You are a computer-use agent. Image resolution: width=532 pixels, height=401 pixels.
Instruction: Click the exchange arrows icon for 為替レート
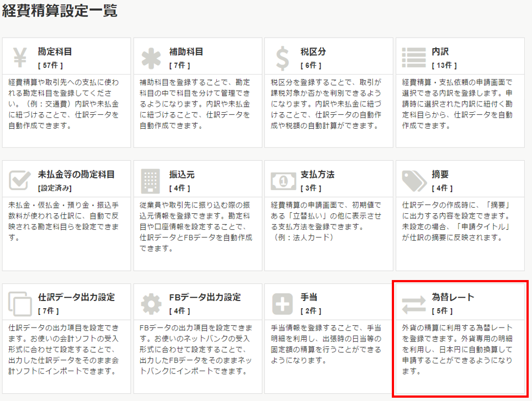pyautogui.click(x=413, y=303)
